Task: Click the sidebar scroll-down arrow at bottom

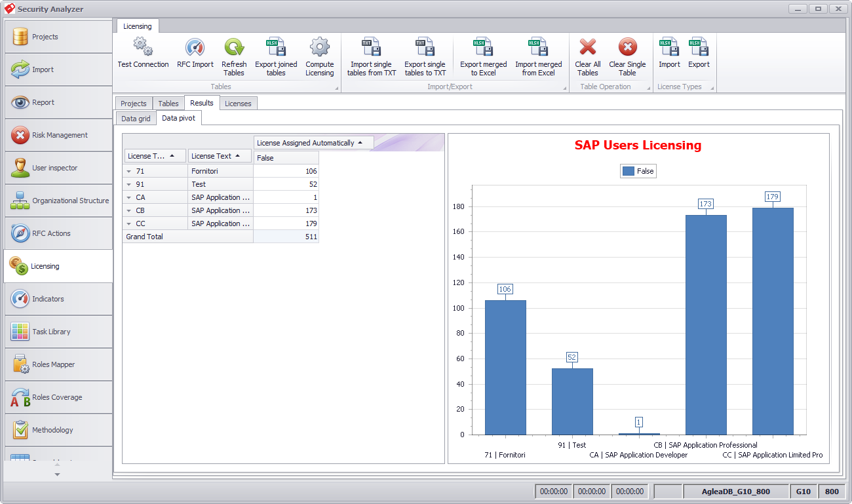Action: click(x=57, y=474)
